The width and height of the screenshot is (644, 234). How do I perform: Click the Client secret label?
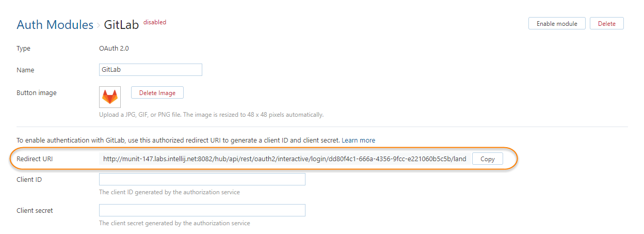pyautogui.click(x=35, y=211)
